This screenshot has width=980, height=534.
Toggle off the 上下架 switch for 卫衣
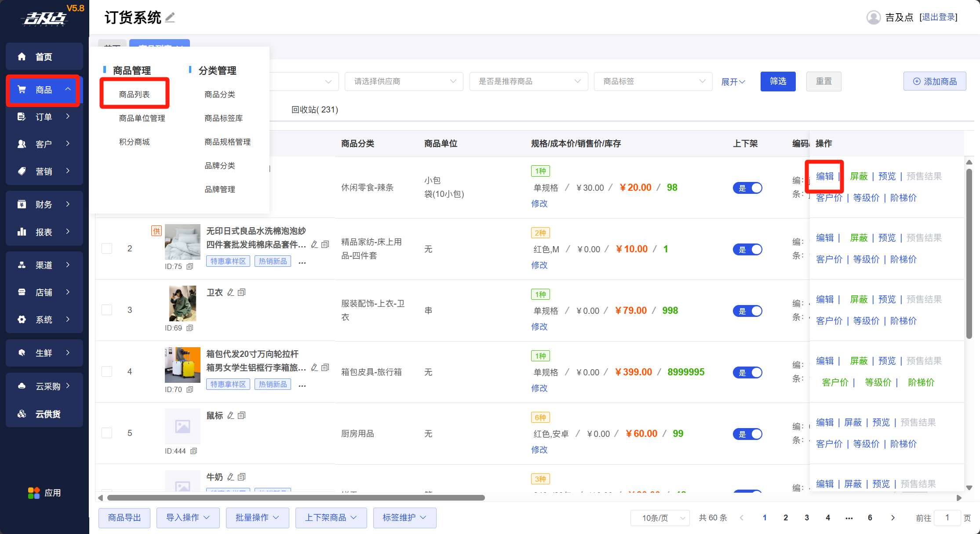point(747,311)
